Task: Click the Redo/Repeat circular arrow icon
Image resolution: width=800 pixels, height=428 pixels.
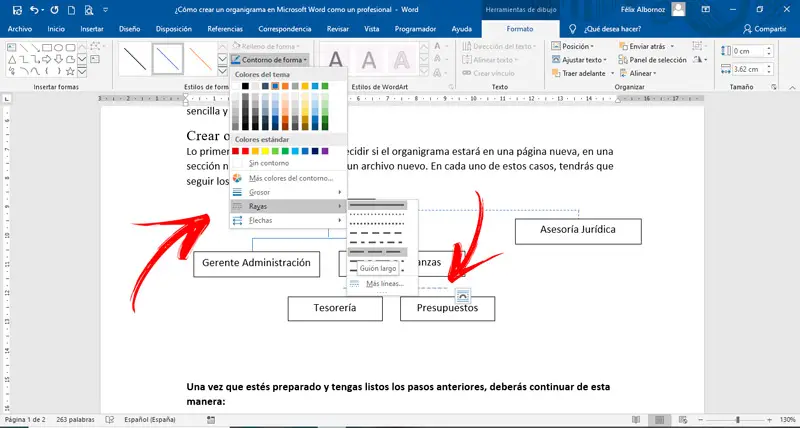Action: pyautogui.click(x=55, y=10)
